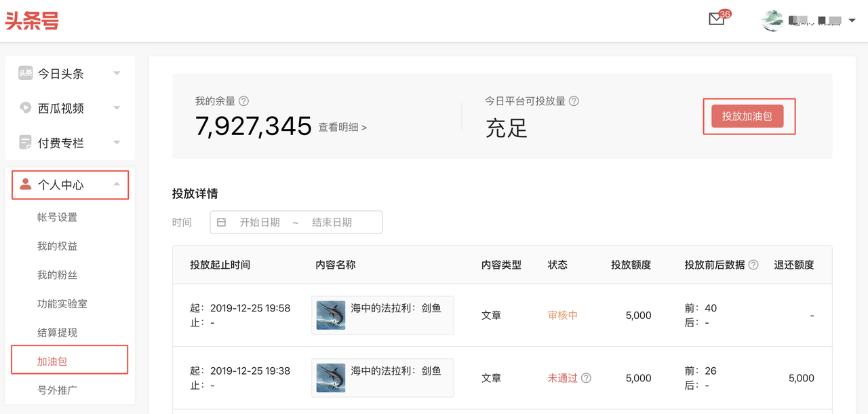Viewport: 868px width, 414px height.
Task: Open the notifications mailbox icon
Action: 717,20
